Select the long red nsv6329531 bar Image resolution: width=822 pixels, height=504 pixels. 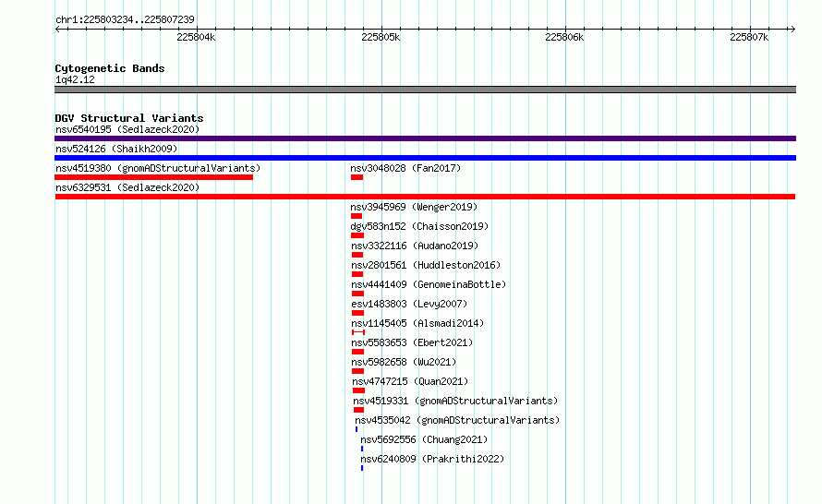pyautogui.click(x=425, y=197)
